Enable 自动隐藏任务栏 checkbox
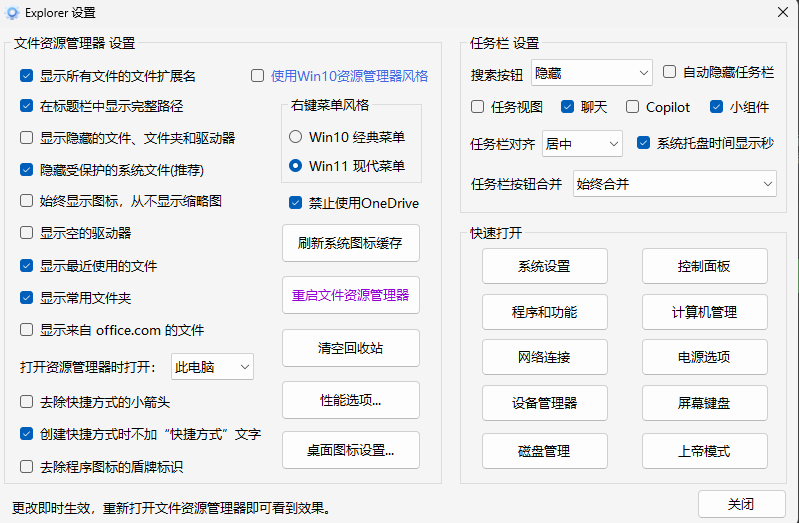Screen dimensions: 799x523 pos(670,72)
